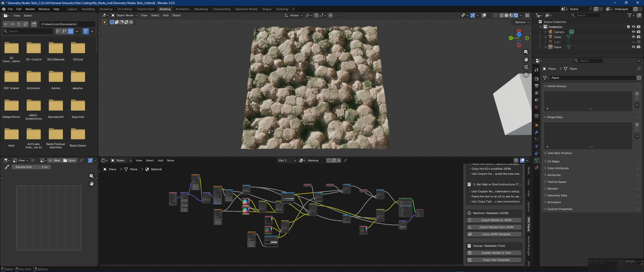
Task: Open the Object Mode dropdown
Action: point(125,15)
